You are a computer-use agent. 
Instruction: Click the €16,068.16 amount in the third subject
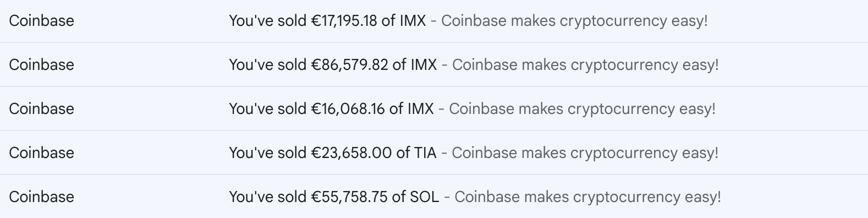tap(348, 109)
